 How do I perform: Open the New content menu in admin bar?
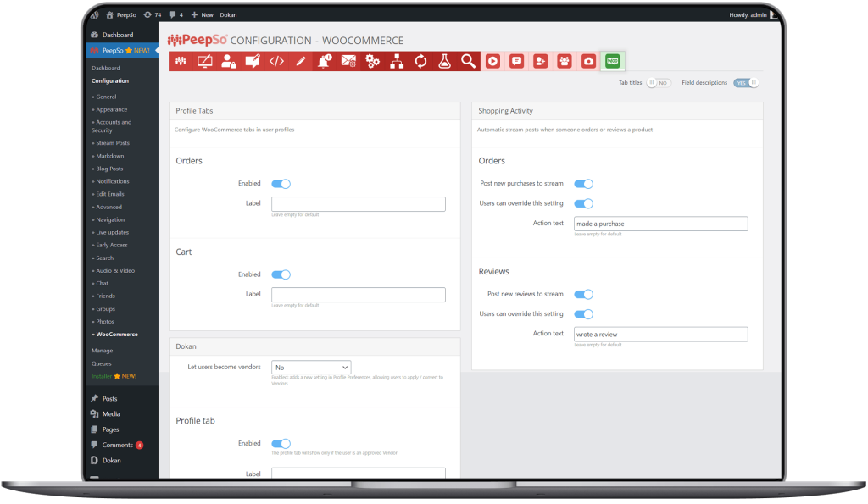202,15
